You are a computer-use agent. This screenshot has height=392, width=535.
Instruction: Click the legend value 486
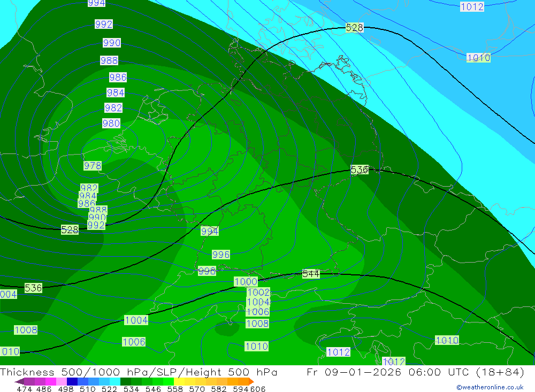(44, 389)
